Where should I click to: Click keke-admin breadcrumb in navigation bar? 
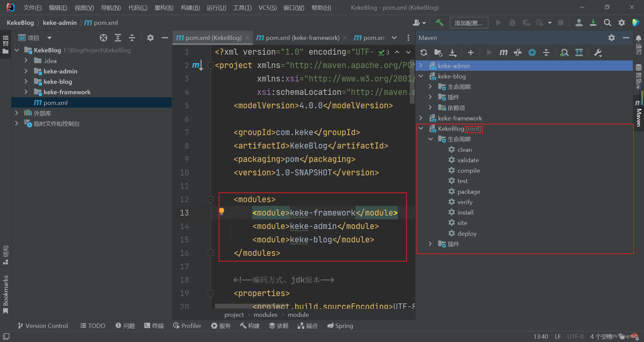pos(60,22)
